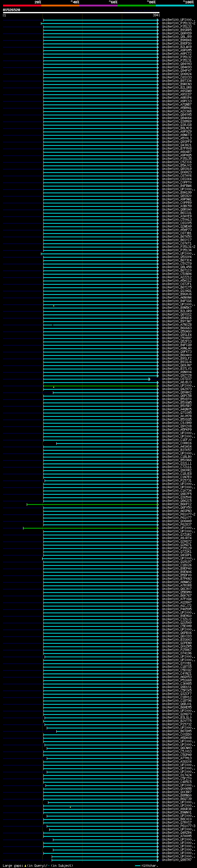This screenshot has height=868, width=197.
Task: Open hit label UniRef100_Q8VWV2
Action: (x=177, y=393)
